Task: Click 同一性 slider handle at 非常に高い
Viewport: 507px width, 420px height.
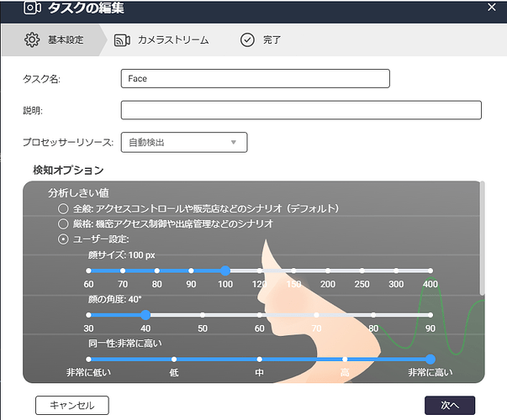Action: click(430, 360)
